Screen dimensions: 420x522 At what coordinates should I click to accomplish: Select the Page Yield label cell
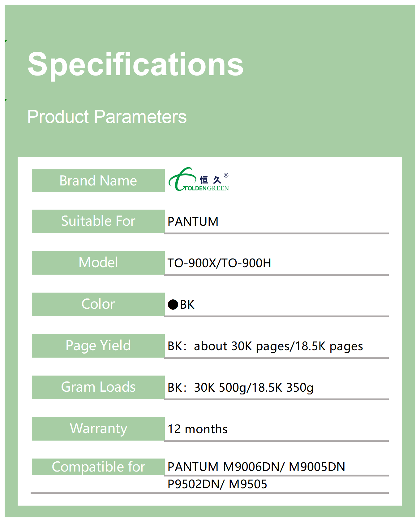pos(98,346)
